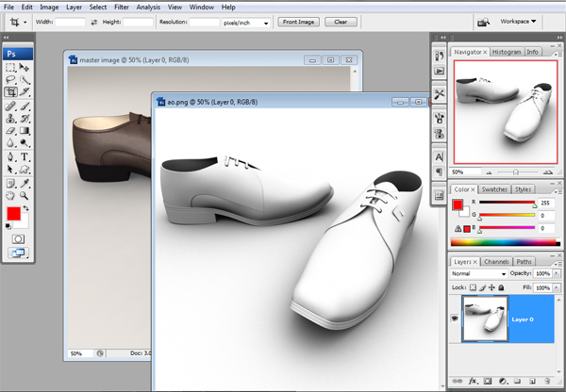Open the Workspace dropdown

(518, 22)
